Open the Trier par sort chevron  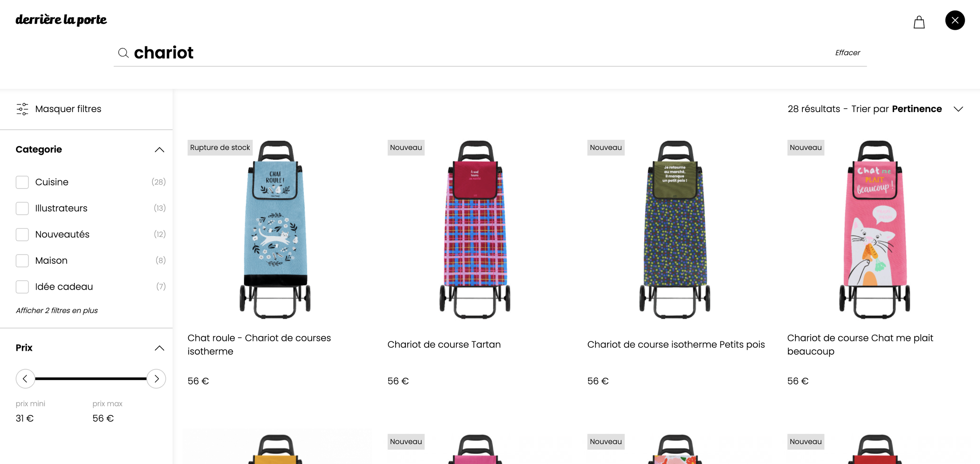pos(958,109)
